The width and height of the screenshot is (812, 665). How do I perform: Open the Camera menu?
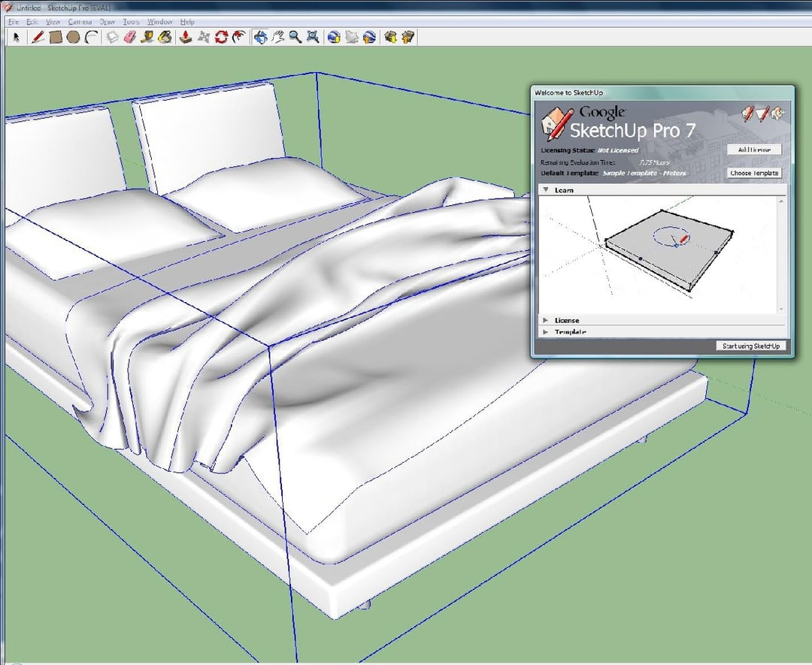tap(79, 22)
